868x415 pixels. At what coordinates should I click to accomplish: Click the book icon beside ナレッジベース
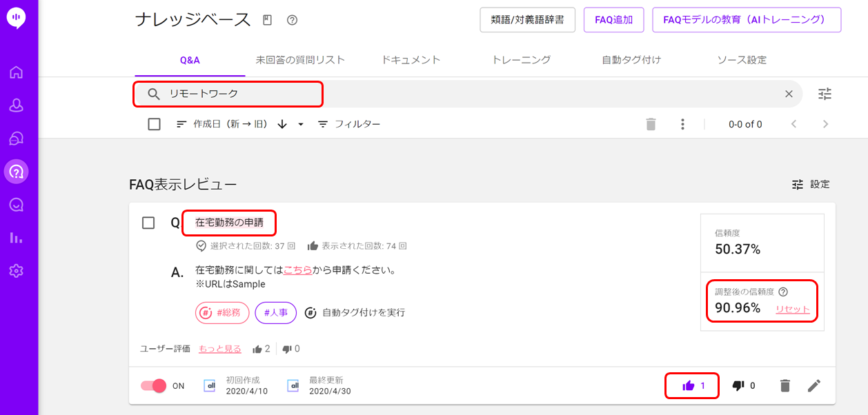pyautogui.click(x=268, y=20)
